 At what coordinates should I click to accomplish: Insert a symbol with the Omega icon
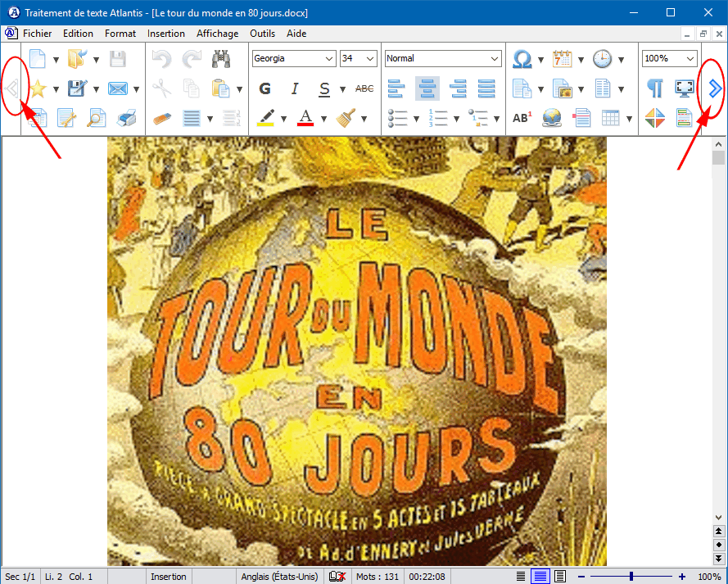pyautogui.click(x=522, y=59)
